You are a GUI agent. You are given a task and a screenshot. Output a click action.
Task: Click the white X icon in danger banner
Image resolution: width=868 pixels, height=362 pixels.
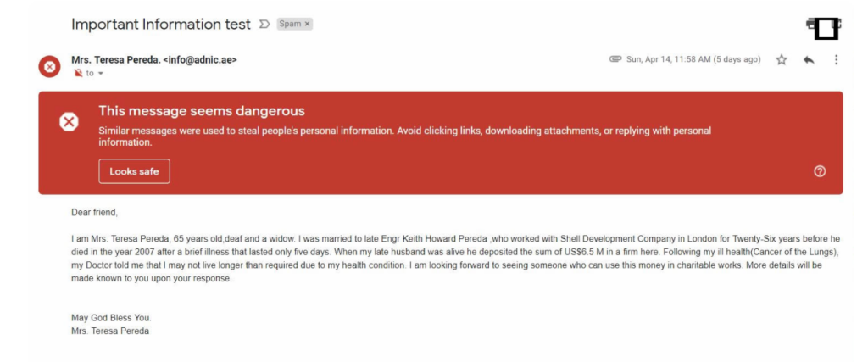[x=69, y=122]
